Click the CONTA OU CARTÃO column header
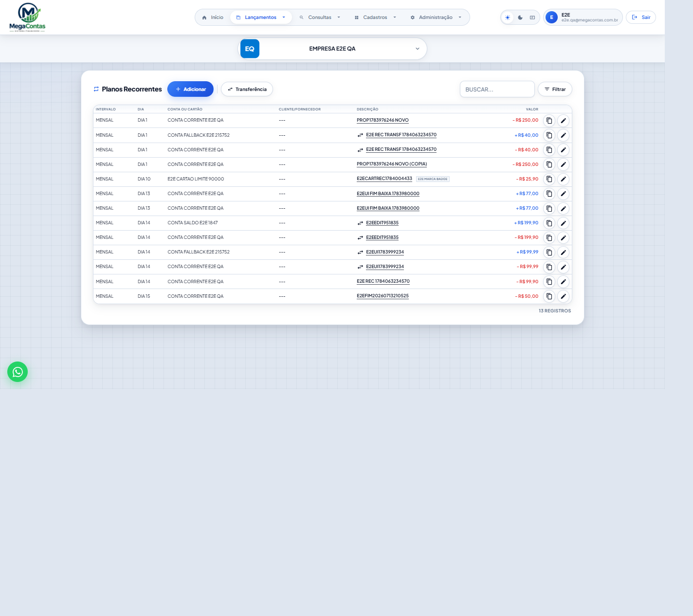This screenshot has width=693, height=616. (x=185, y=109)
